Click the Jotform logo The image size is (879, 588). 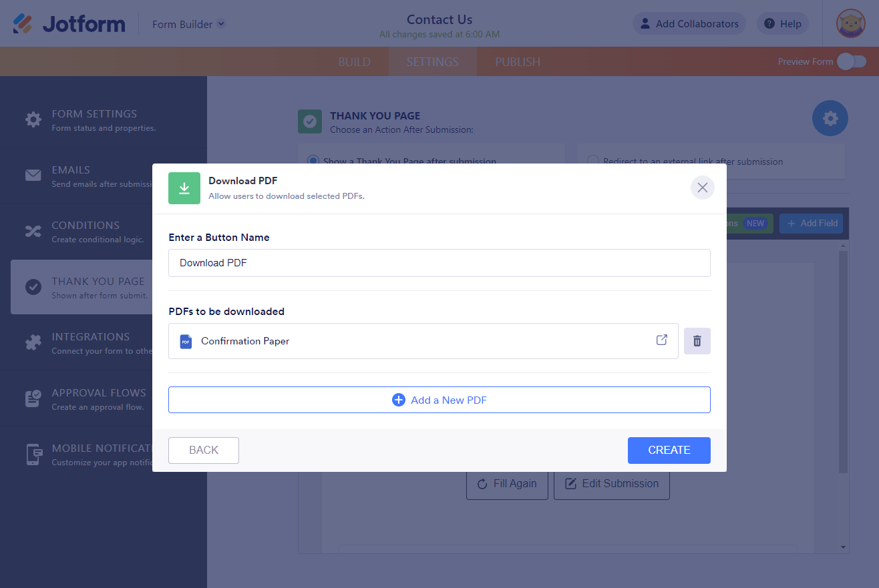coord(69,24)
